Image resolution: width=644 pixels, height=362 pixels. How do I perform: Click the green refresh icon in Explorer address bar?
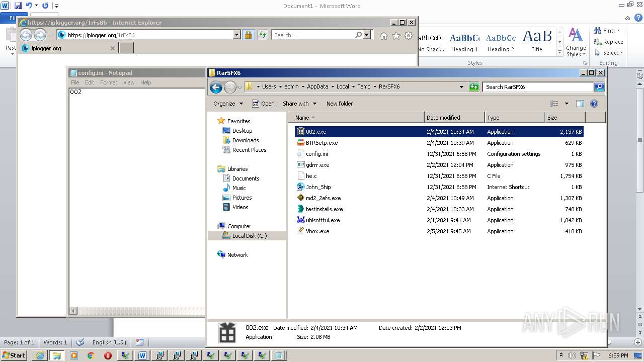coord(473,86)
